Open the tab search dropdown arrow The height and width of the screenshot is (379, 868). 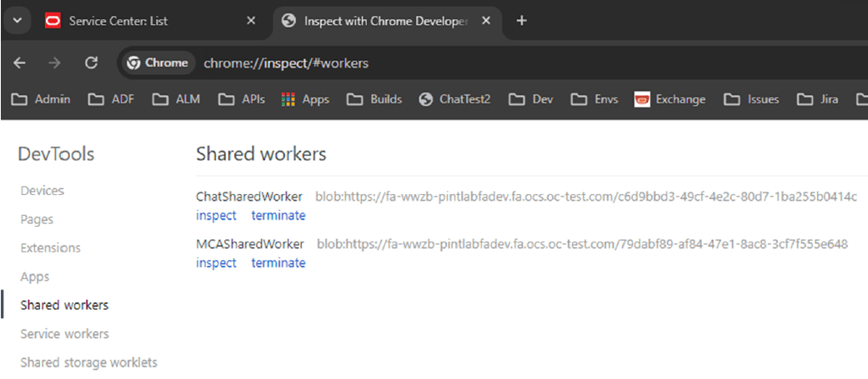(x=18, y=21)
